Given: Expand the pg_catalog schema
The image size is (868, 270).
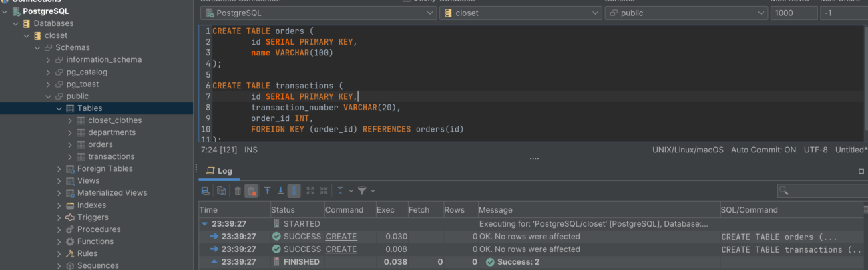Looking at the screenshot, I should (48, 72).
